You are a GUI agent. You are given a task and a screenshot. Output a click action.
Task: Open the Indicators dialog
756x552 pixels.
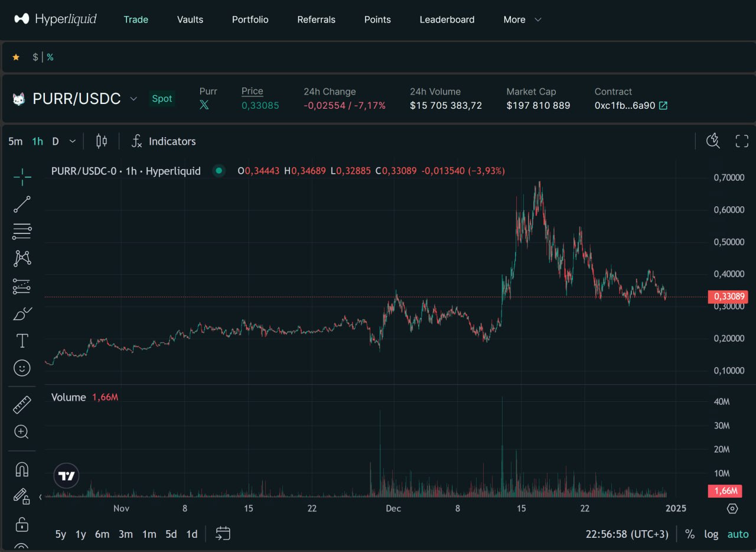pos(163,141)
